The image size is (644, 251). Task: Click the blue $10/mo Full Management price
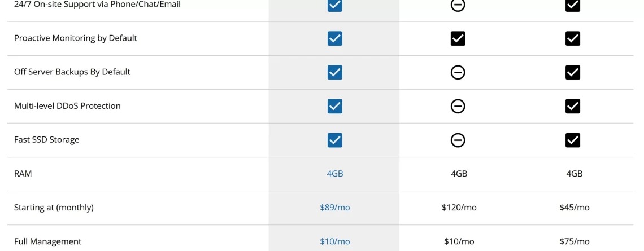coord(335,241)
